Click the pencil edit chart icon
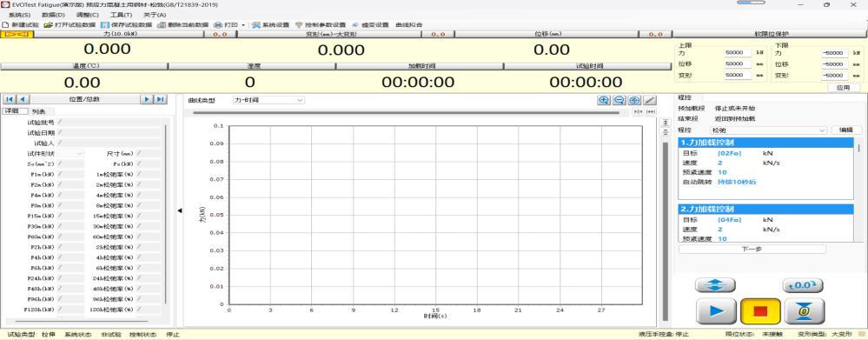Screen dimensions: 868x340 point(650,100)
